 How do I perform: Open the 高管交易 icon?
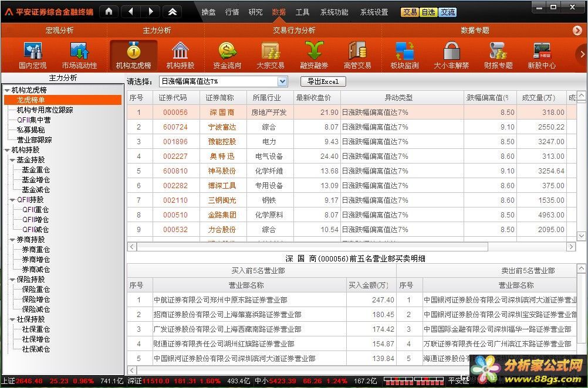point(357,56)
